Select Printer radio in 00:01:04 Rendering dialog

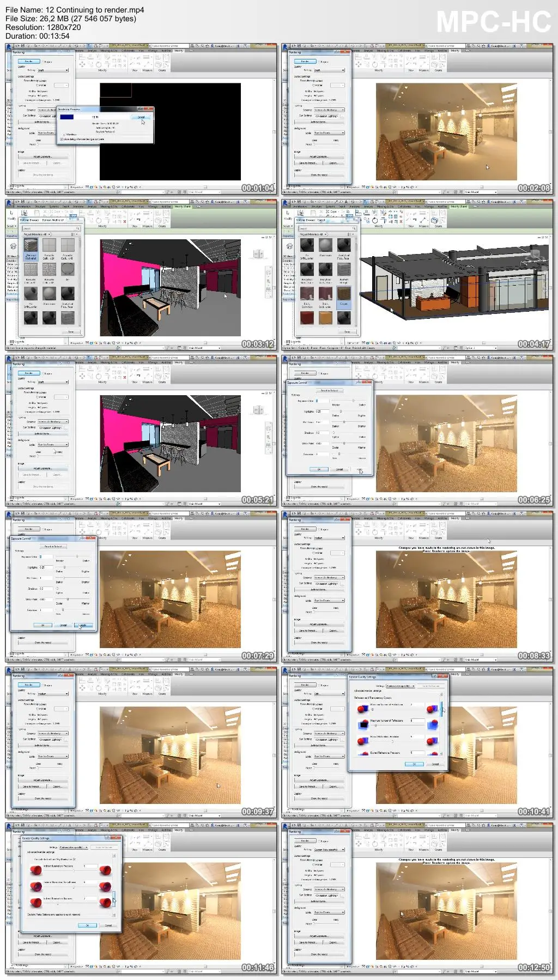tap(37, 85)
